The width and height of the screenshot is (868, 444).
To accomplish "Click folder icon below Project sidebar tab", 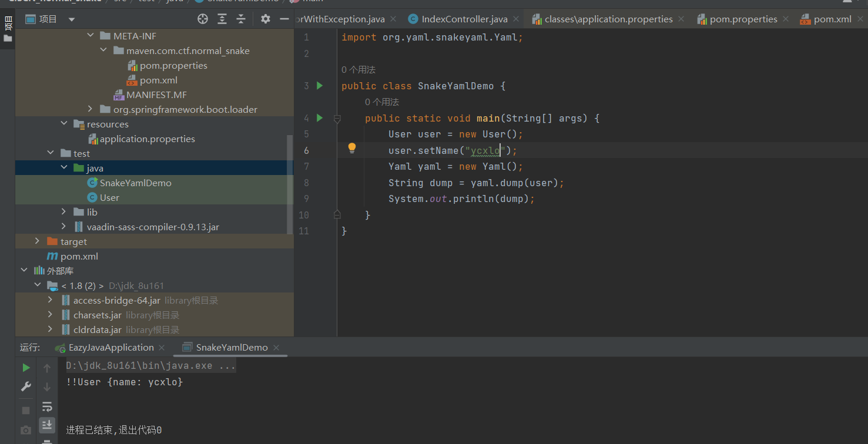I will click(8, 38).
